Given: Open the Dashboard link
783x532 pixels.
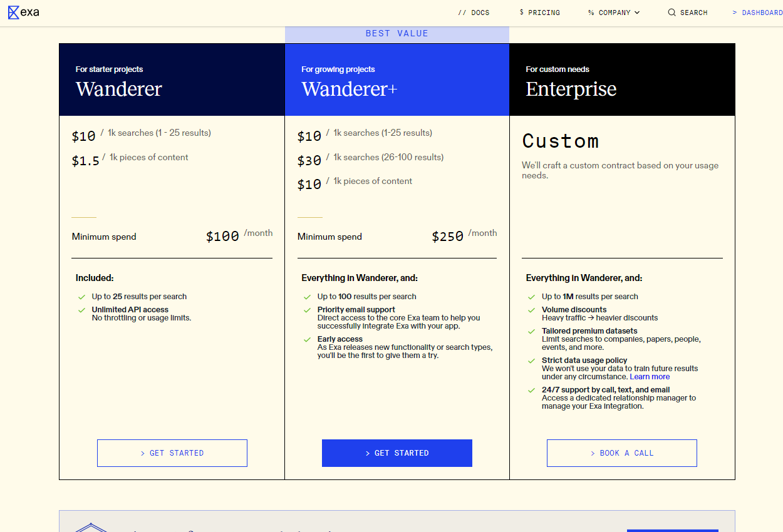Looking at the screenshot, I should click(757, 13).
